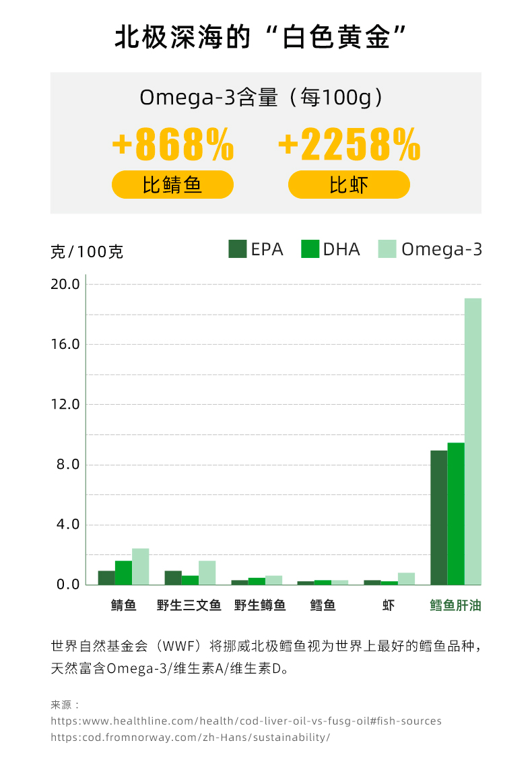Click the light green Omega-3 bar for 鲭鱼
532x780 pixels.
pyautogui.click(x=140, y=566)
